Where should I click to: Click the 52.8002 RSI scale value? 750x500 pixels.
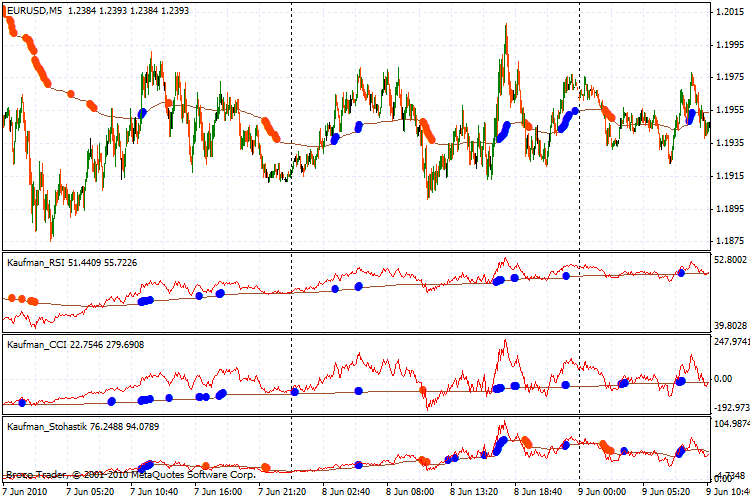pos(729,258)
